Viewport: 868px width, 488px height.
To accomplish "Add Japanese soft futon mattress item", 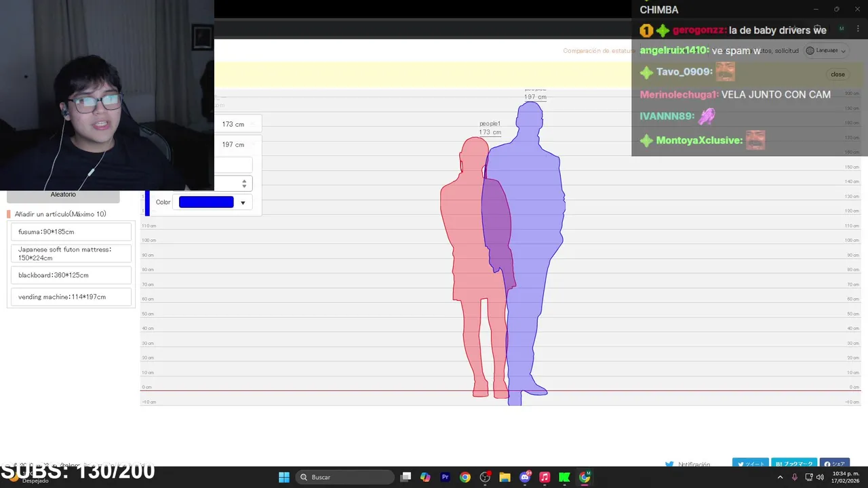I will (x=71, y=253).
